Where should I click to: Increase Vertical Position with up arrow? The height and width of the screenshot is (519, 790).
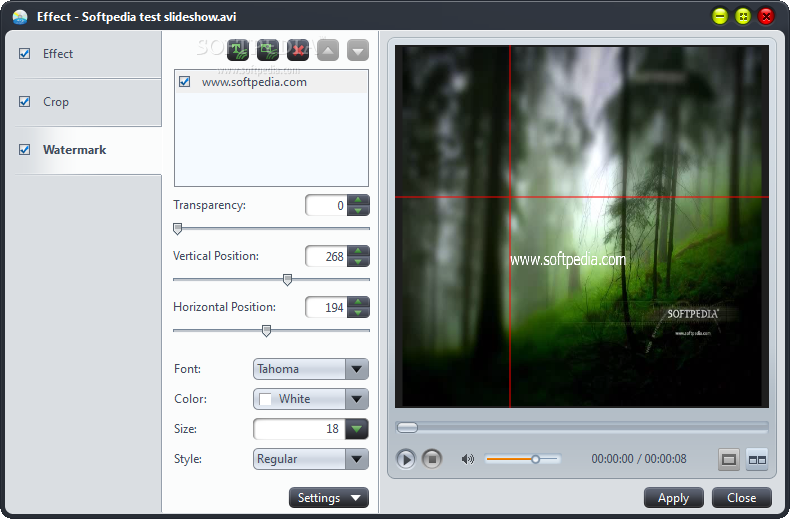click(x=358, y=251)
